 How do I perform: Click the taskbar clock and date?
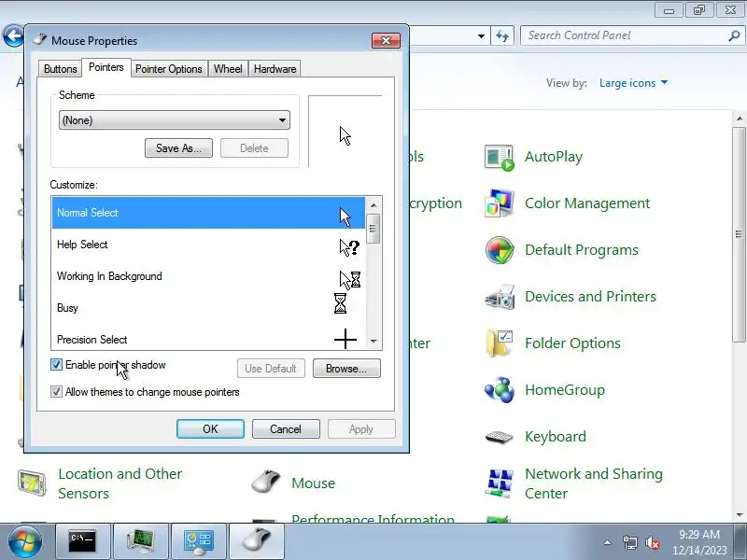click(698, 542)
